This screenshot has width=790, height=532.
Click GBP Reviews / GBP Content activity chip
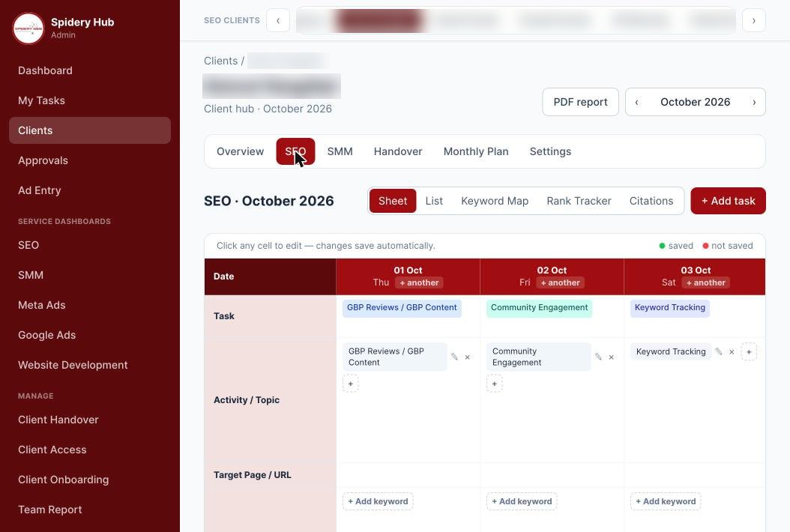coord(394,357)
